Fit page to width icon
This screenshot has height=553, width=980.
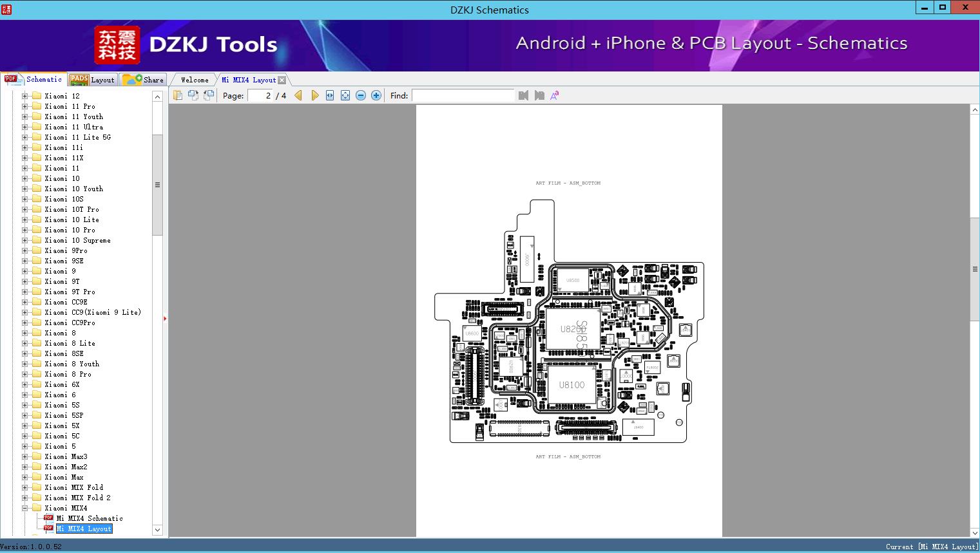(330, 95)
